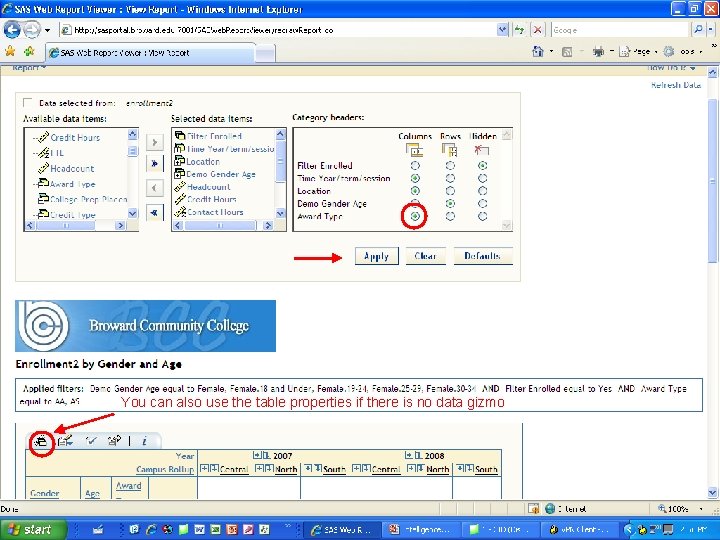Open the Report menu

[28, 68]
